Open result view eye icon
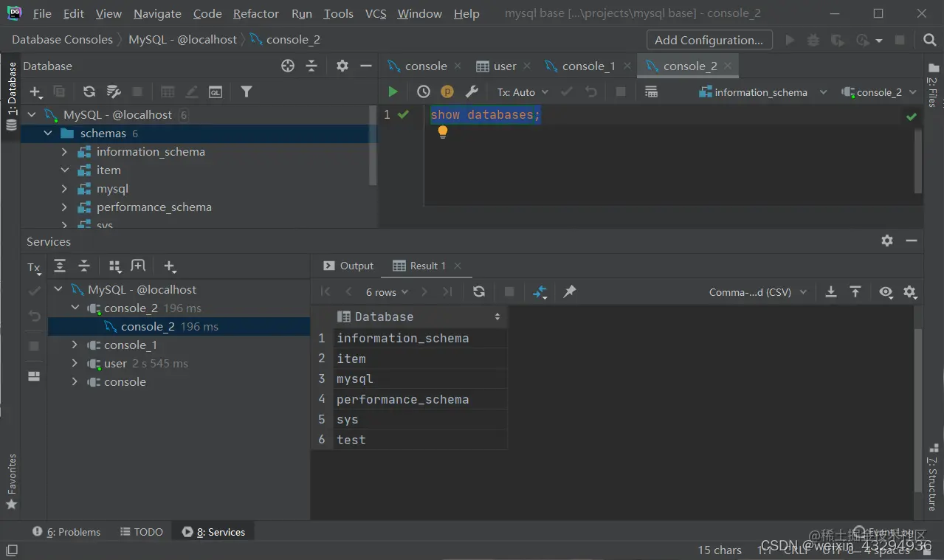The image size is (944, 560). (x=886, y=291)
